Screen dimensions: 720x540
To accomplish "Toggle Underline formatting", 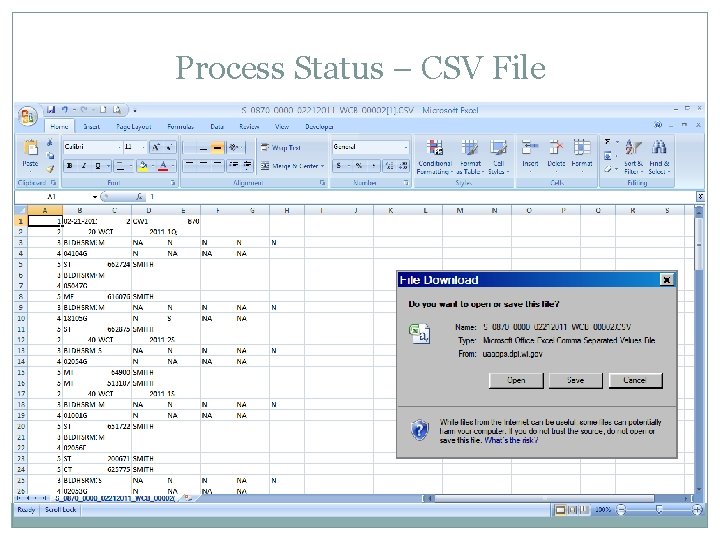I will pyautogui.click(x=97, y=166).
